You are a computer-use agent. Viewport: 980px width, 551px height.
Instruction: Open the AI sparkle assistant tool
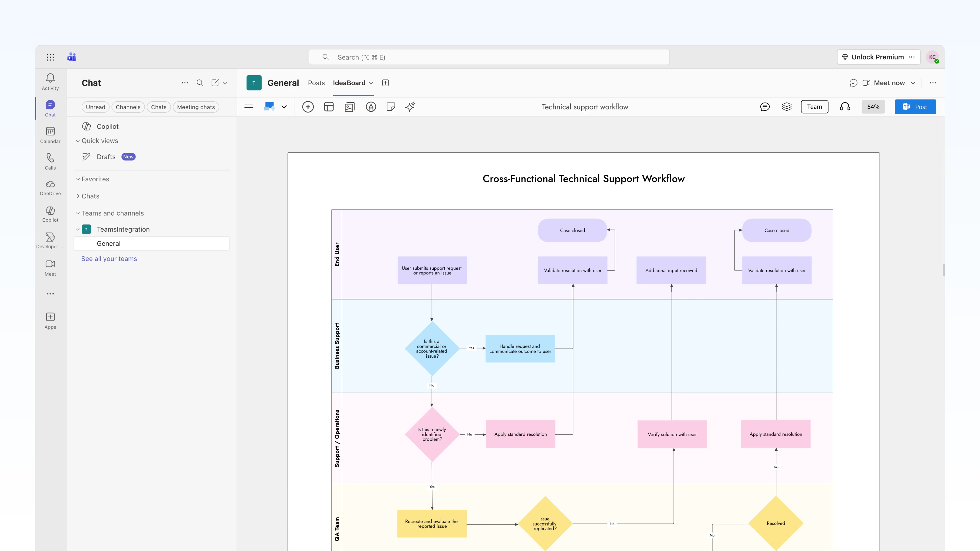(410, 107)
